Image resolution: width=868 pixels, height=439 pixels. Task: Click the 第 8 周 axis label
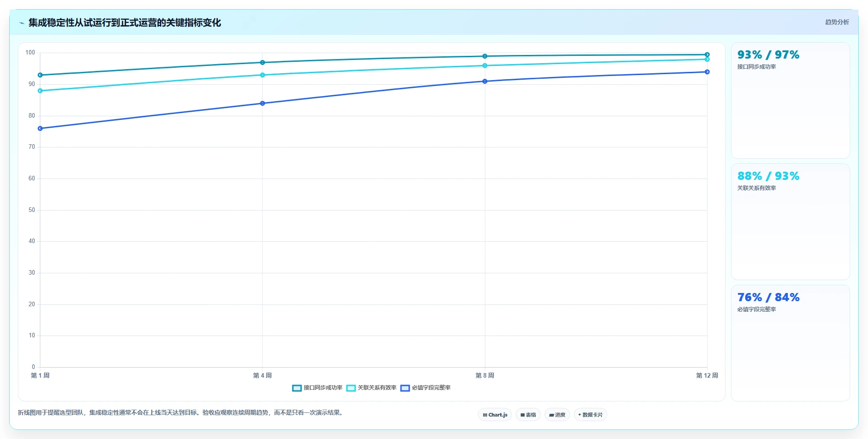pos(485,375)
